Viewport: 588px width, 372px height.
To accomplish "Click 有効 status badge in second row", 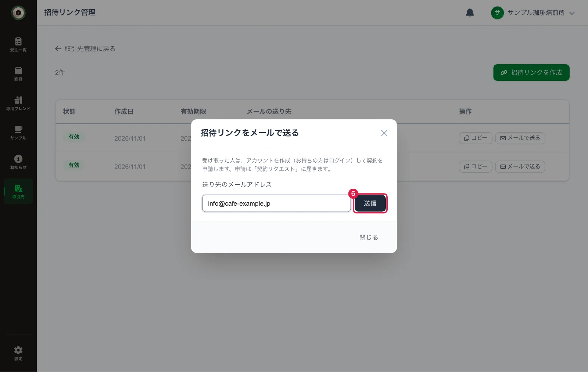I will pos(74,165).
